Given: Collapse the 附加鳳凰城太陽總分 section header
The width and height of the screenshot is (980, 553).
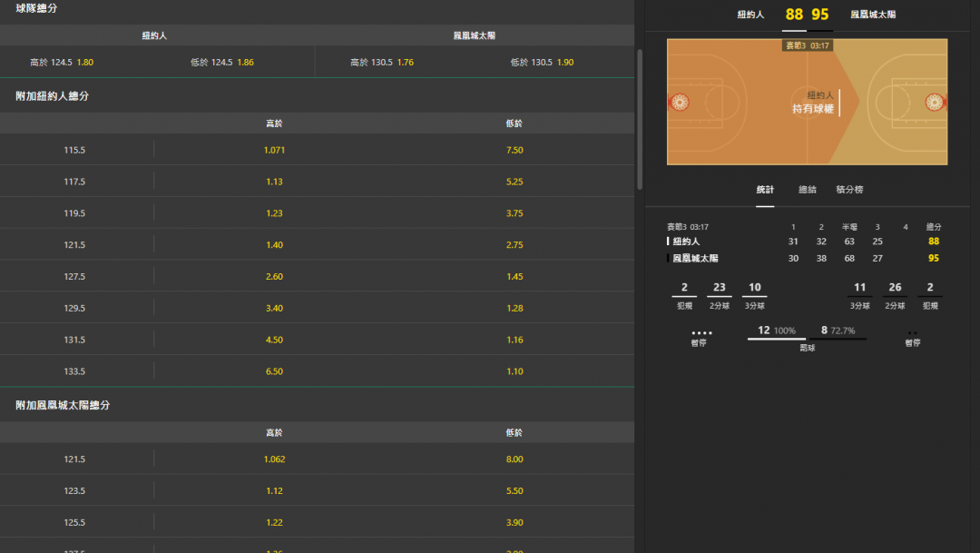Looking at the screenshot, I should point(317,405).
